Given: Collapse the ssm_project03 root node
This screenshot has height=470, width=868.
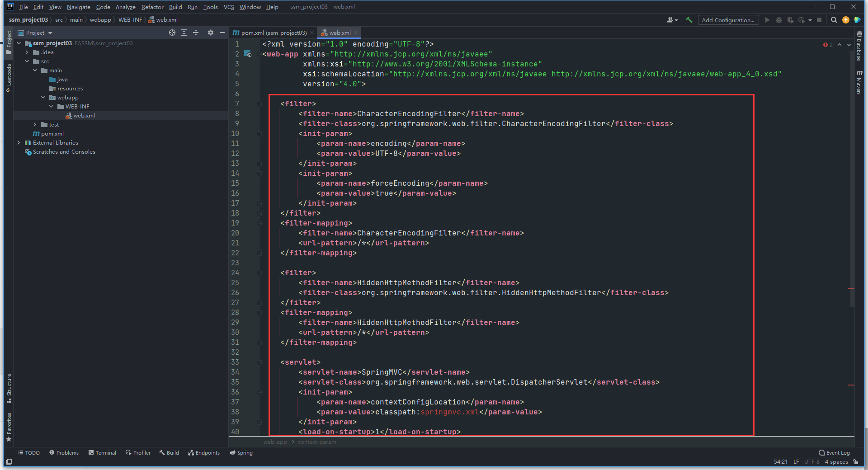Looking at the screenshot, I should pos(19,43).
